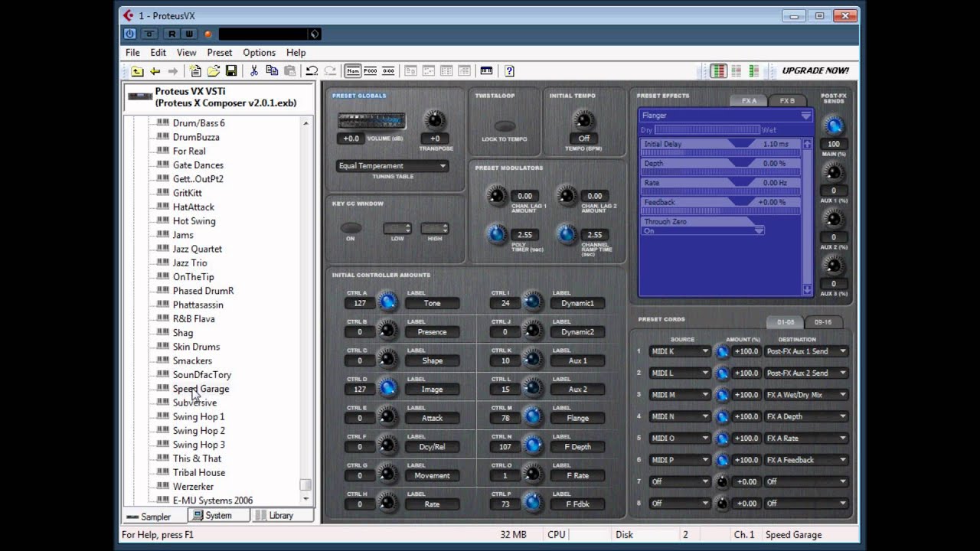Open the File menu
Image resolution: width=980 pixels, height=551 pixels.
(x=132, y=53)
